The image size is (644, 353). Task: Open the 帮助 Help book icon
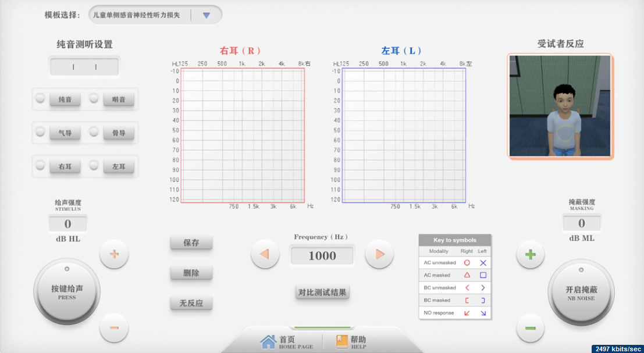[x=342, y=341]
